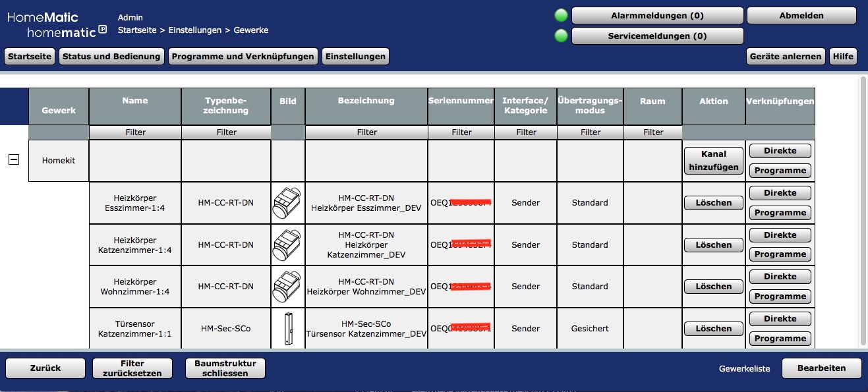Show Direkte links for Türsensor Katzenzimmer
Viewport: 868px width, 392px height.
[x=780, y=319]
